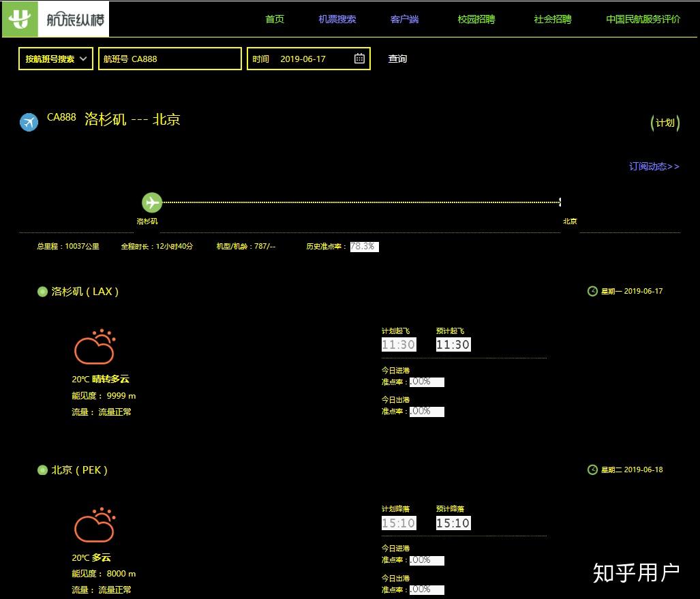Click PEK 今日进港 准点率 value box
Image resolution: width=700 pixels, height=599 pixels.
[x=427, y=560]
